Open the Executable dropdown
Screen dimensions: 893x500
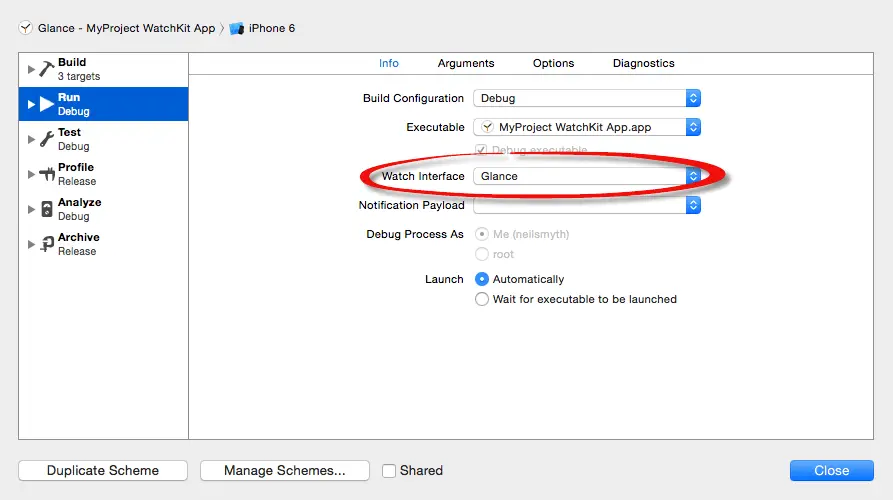[587, 127]
